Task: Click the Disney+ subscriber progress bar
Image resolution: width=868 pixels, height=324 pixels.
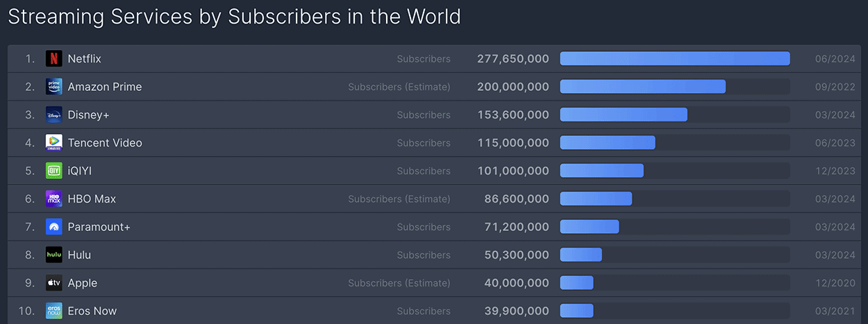Action: (x=675, y=114)
